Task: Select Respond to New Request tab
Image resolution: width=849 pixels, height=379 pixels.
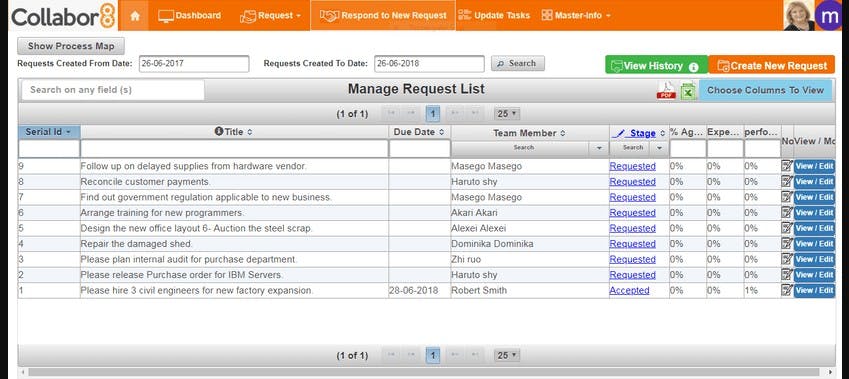Action: [x=383, y=16]
